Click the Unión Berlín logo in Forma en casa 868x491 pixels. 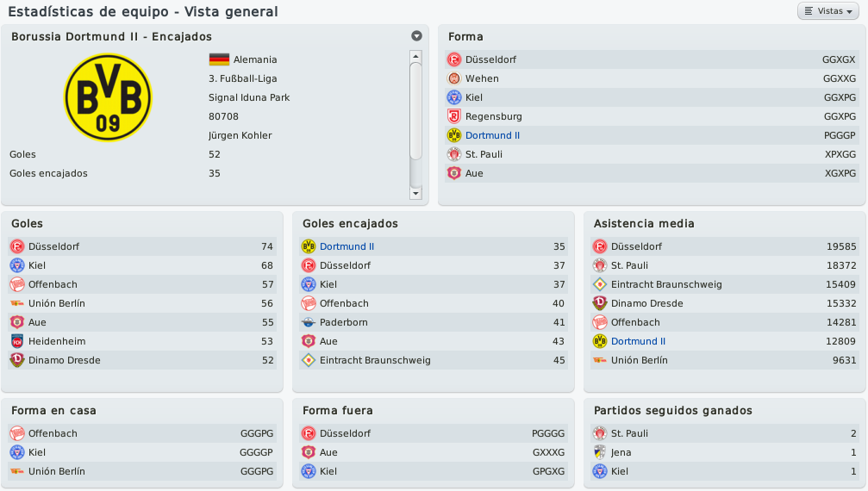[x=17, y=471]
